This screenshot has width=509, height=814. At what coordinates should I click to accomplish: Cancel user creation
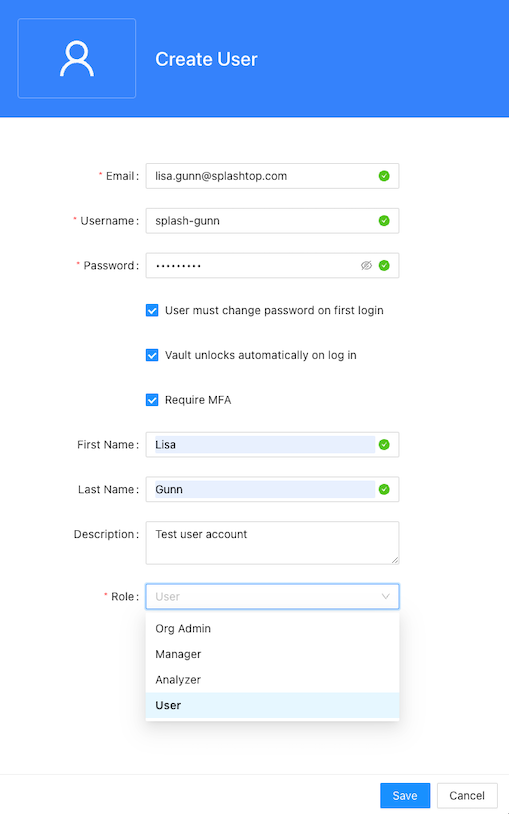[x=467, y=795]
